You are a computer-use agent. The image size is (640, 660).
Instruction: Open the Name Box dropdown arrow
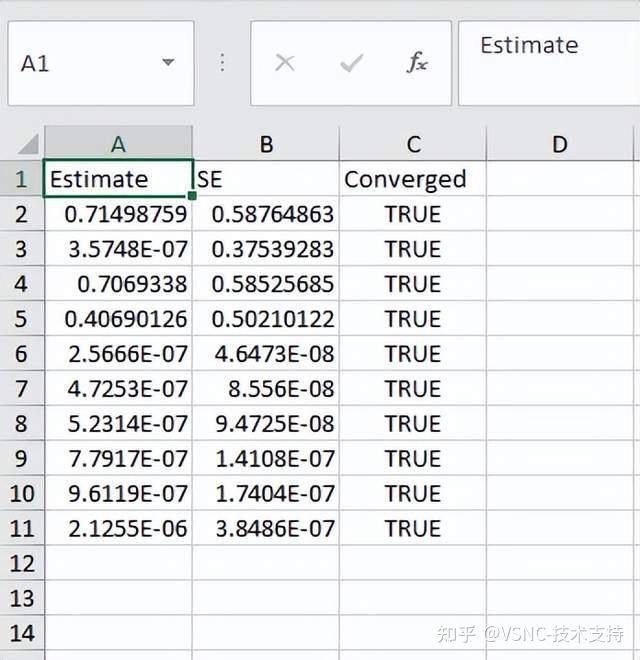pos(168,63)
